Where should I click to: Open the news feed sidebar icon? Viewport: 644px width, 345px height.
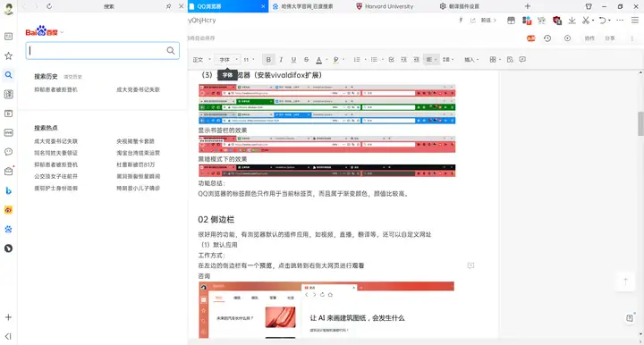[8, 37]
